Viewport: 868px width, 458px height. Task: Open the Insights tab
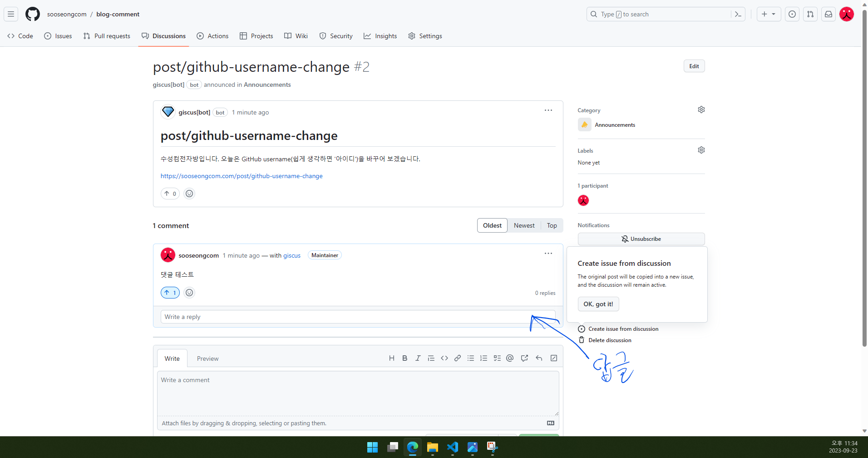click(380, 36)
